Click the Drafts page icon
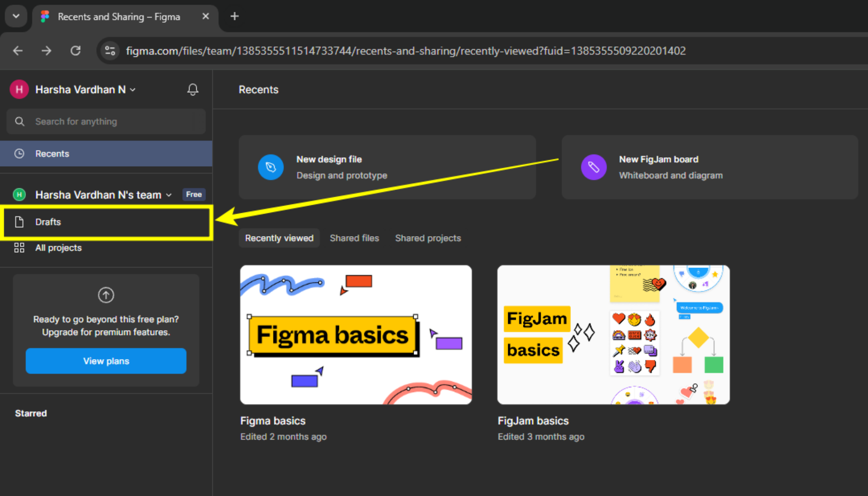 19,222
